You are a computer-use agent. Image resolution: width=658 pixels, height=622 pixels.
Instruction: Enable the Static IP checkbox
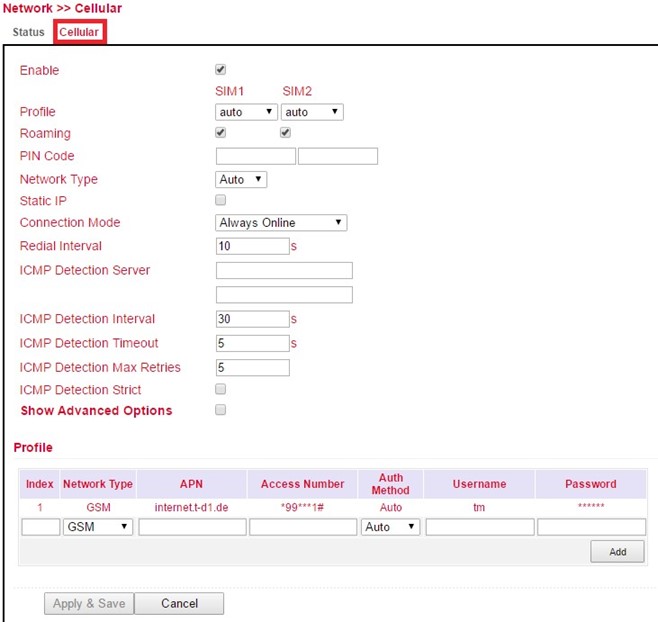(220, 200)
